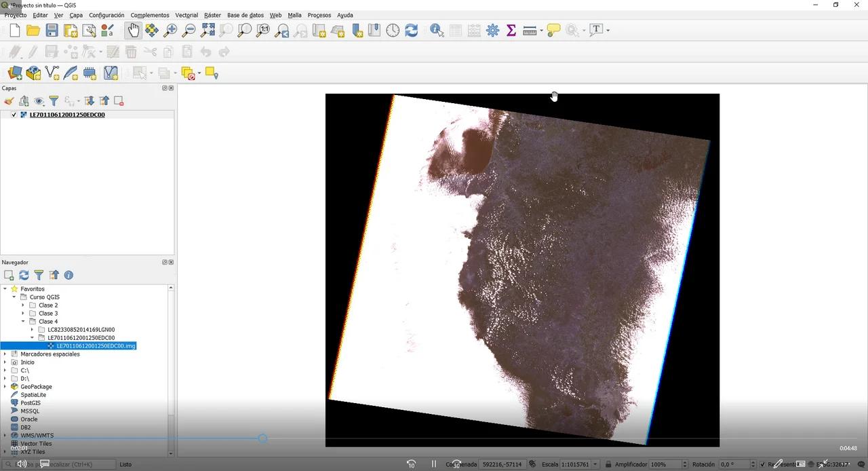Click the video progress slider handle
868x471 pixels.
[262, 438]
